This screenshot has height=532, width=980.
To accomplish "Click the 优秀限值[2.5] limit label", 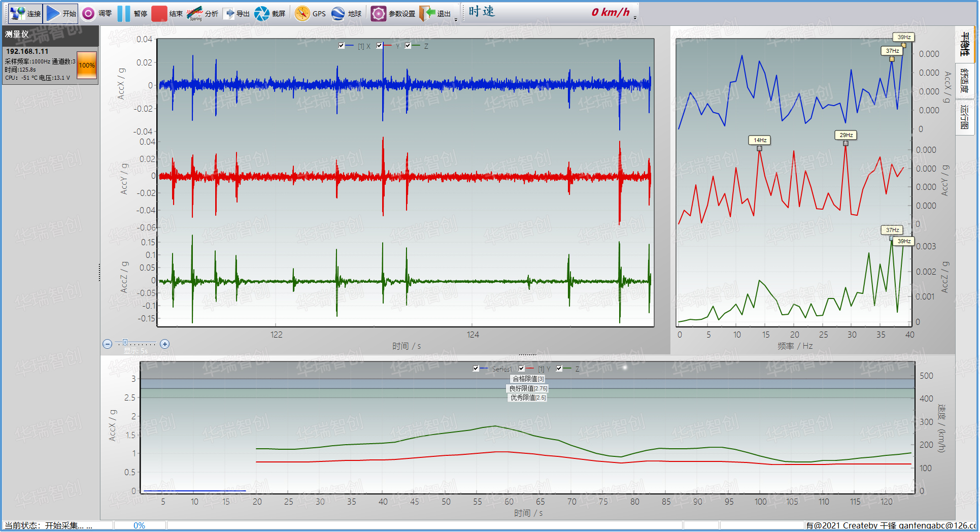I will click(x=528, y=397).
